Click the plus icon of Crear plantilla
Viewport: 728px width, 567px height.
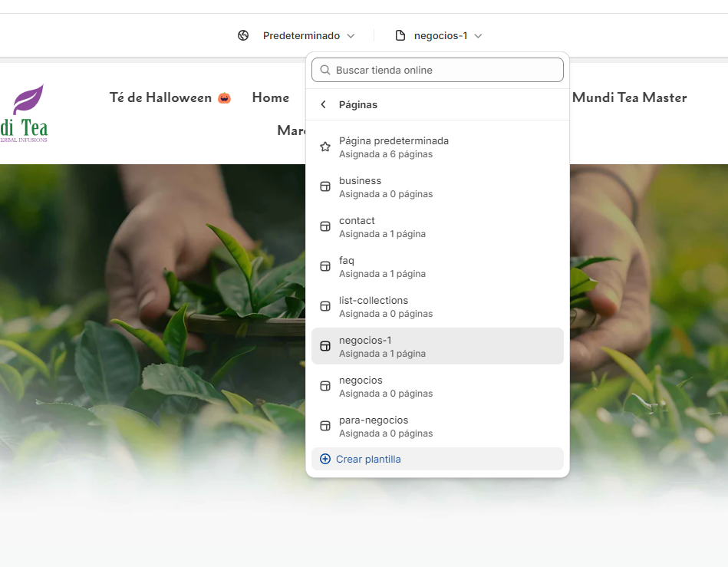pos(325,460)
